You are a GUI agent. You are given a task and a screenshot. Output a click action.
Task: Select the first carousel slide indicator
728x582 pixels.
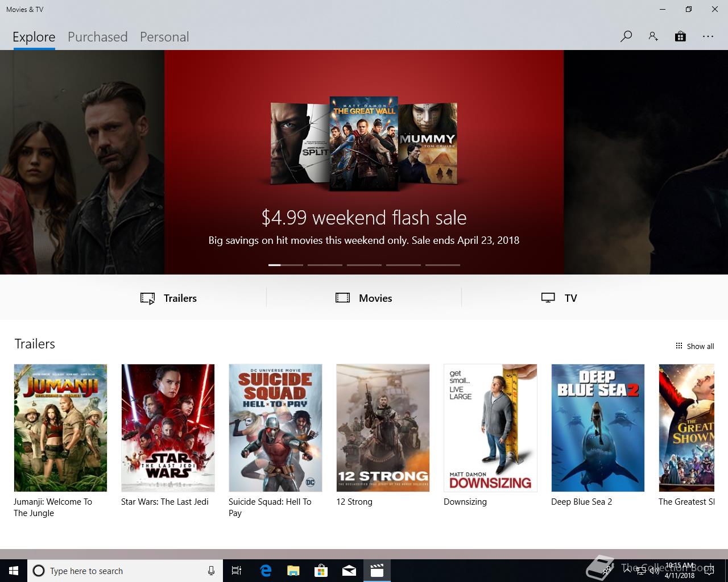[x=286, y=265]
